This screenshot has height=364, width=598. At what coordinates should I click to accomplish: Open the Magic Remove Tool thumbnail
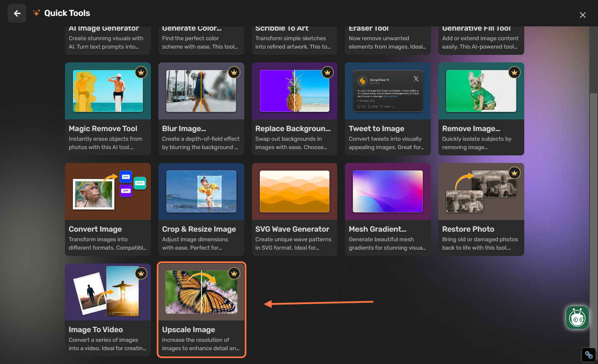point(108,91)
